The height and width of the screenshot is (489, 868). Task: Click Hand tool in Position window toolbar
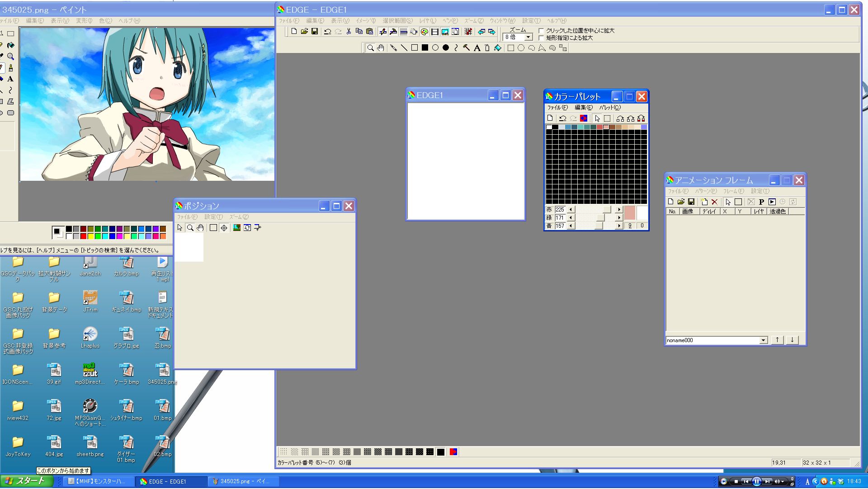click(x=200, y=227)
